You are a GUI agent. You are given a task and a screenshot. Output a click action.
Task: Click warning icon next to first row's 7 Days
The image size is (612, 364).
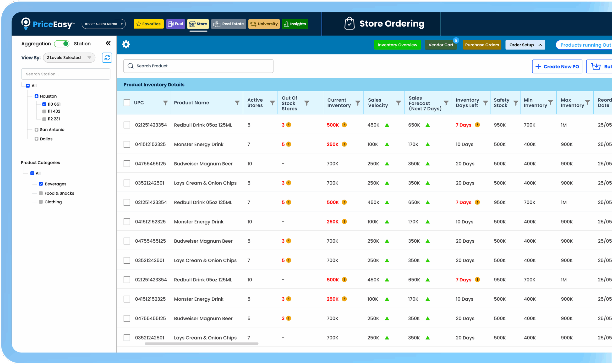(477, 125)
